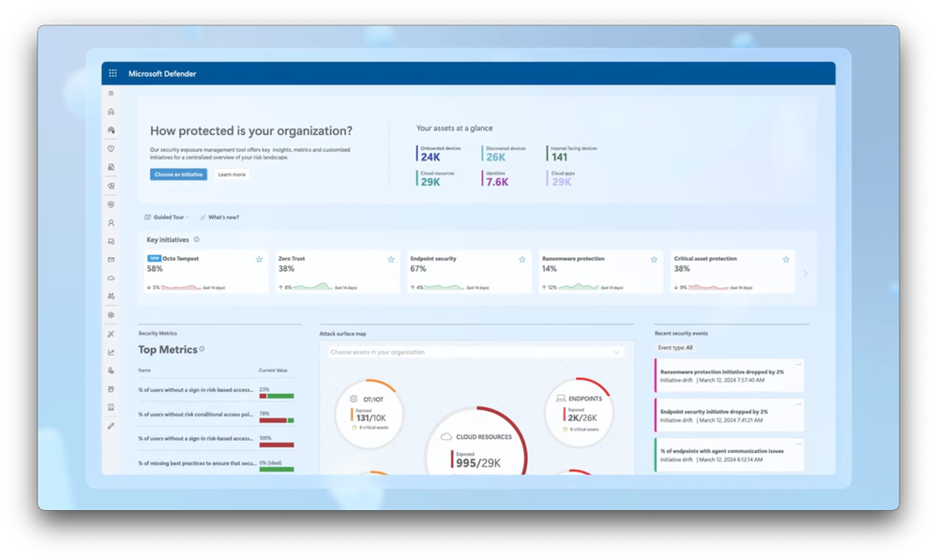Screen dimensions: 937x560
Task: Open the % of endpoints with agent communication issues event
Action: [x=729, y=456]
